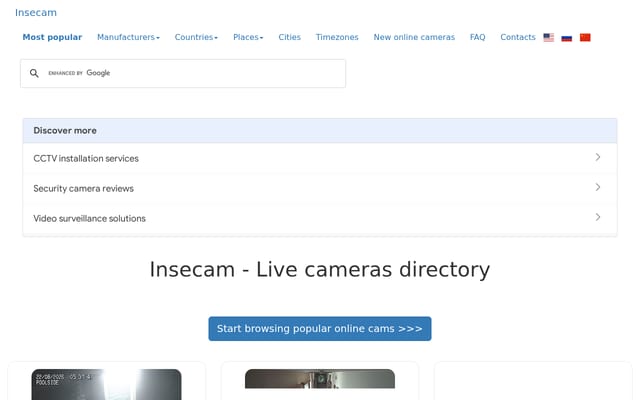Click the search magnifier icon
The image size is (640, 400).
coord(34,73)
